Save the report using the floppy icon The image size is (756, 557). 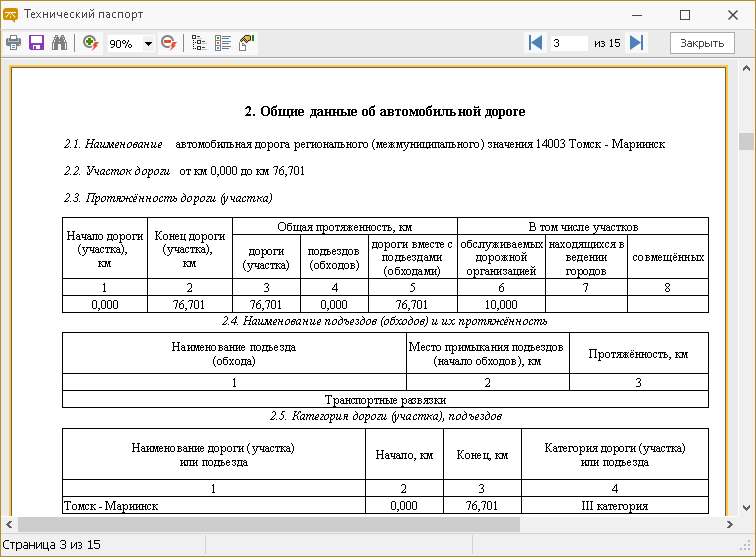[x=37, y=43]
